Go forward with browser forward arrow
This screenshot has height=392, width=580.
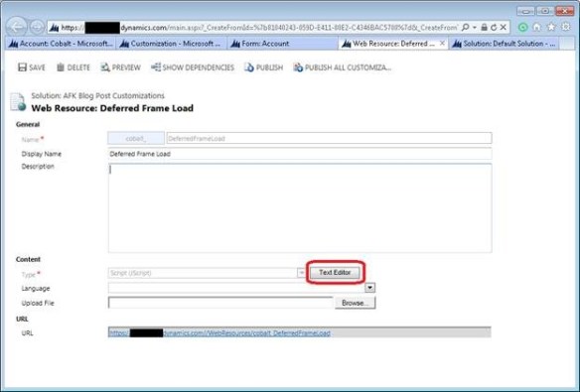click(x=37, y=27)
